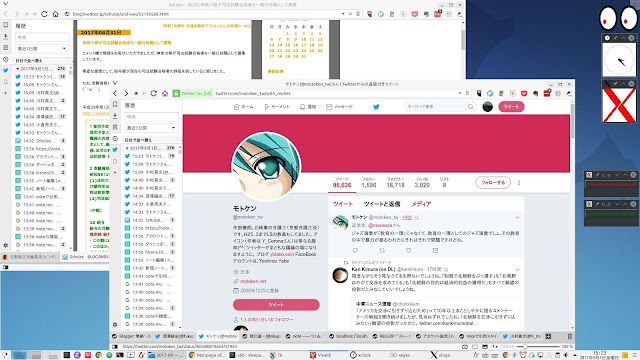Open the ホーム item in Twitter's navigation
The height and width of the screenshot is (360, 640).
(243, 107)
